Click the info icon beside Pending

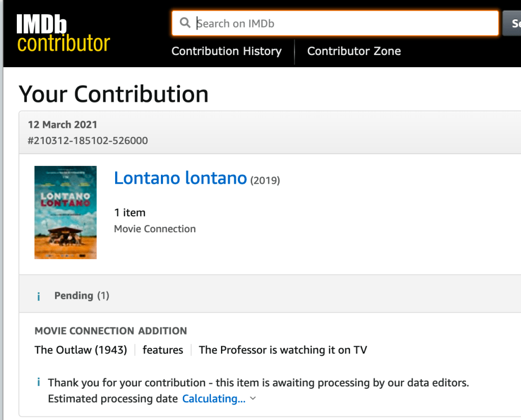tap(39, 296)
